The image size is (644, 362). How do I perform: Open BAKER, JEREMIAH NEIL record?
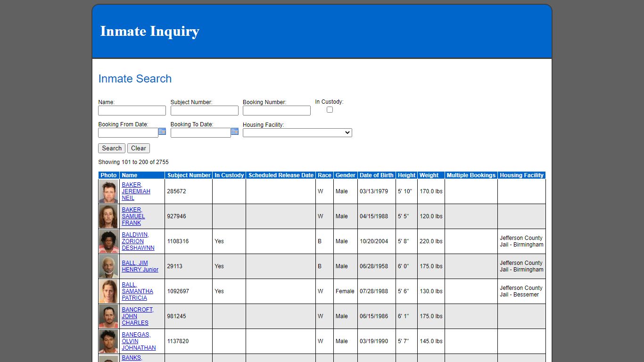136,191
